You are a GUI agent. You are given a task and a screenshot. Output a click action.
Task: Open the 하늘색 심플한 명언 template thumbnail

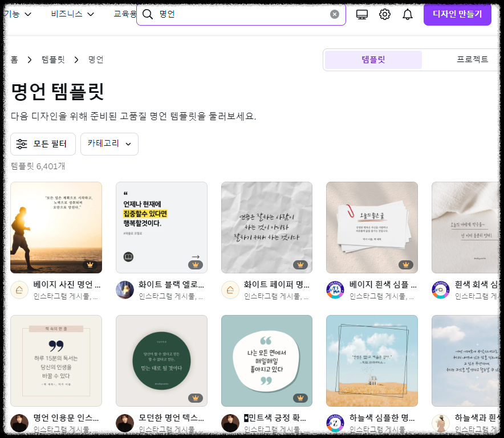coord(372,361)
